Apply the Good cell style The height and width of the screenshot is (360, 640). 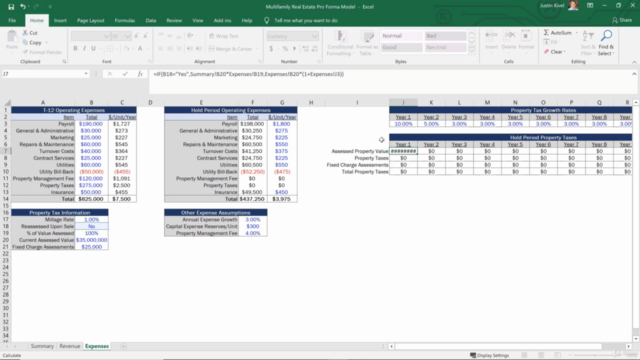(402, 47)
